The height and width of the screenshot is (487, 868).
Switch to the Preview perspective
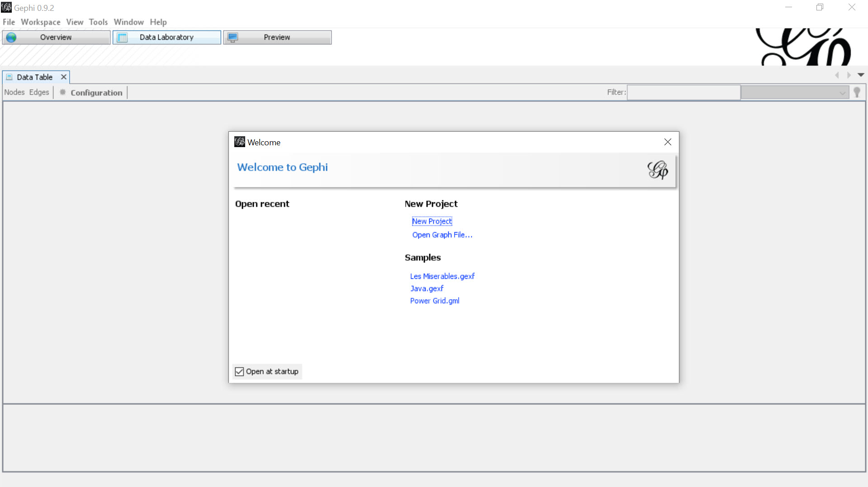point(277,37)
